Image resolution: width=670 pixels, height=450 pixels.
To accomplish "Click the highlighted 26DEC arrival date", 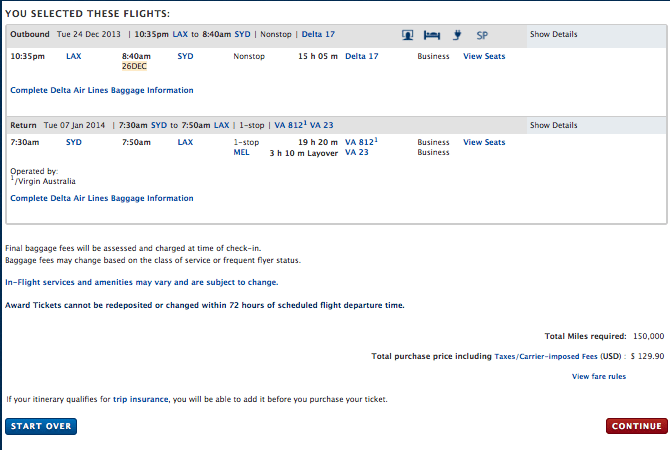I will 134,66.
